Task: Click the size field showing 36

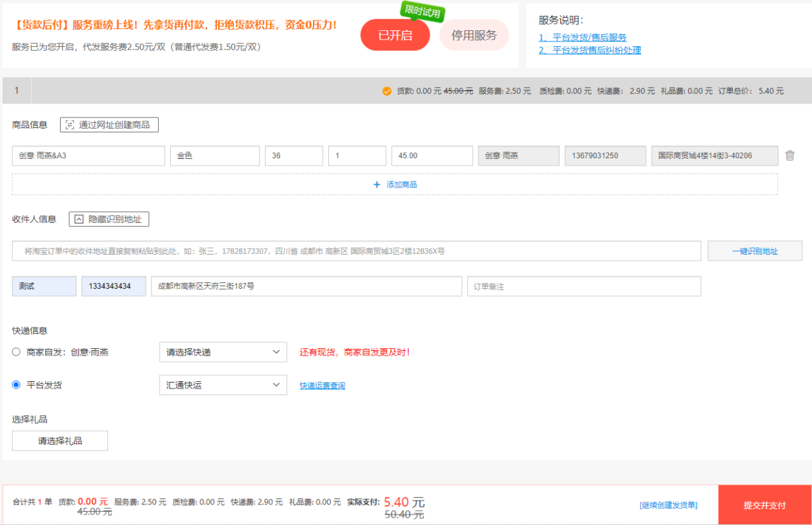Action: click(x=294, y=156)
